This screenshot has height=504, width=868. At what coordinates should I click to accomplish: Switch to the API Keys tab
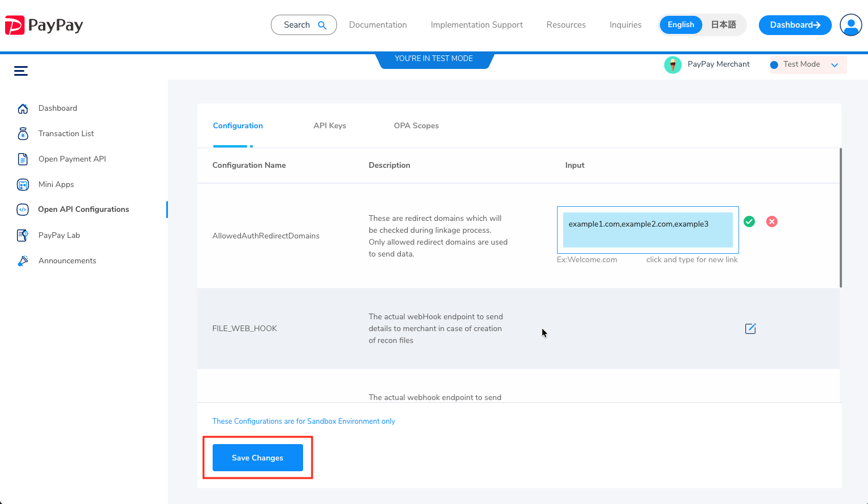pos(330,126)
